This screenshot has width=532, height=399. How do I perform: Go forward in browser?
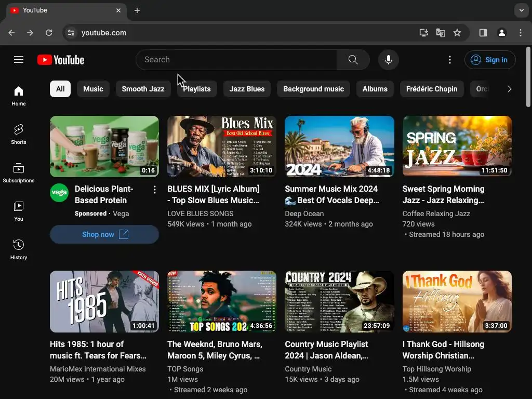(30, 33)
